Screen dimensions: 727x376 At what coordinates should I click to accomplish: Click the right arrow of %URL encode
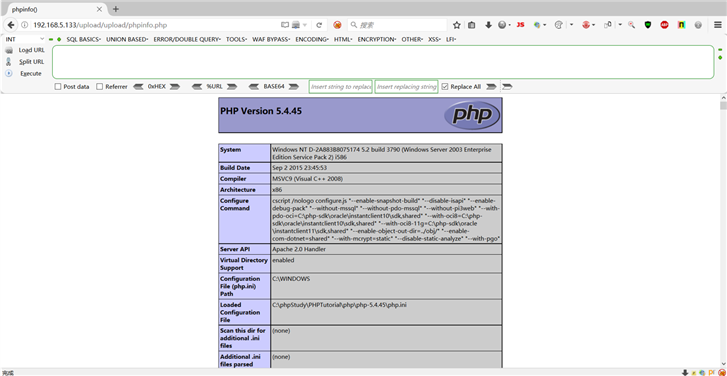[232, 87]
